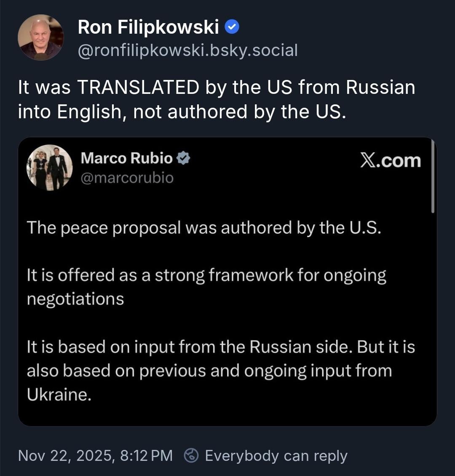Click the Nov 22, 2025, 8:12 PM timestamp
455x476 pixels.
click(x=95, y=455)
